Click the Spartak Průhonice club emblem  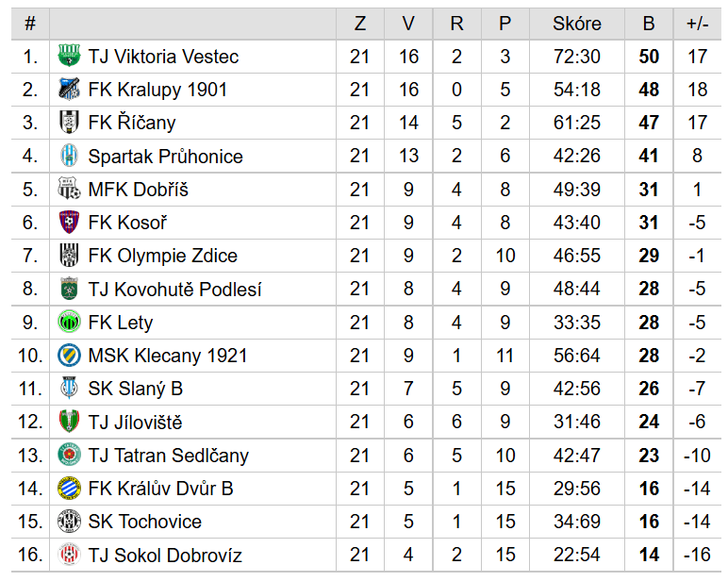click(x=70, y=157)
